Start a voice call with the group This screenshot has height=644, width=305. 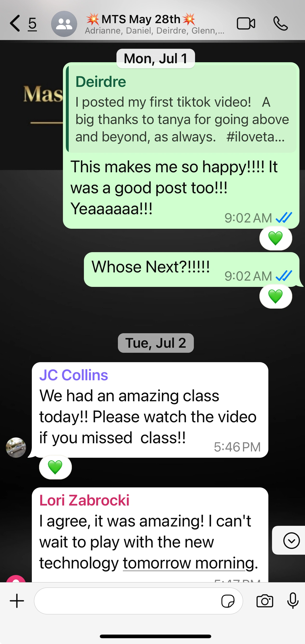(280, 24)
